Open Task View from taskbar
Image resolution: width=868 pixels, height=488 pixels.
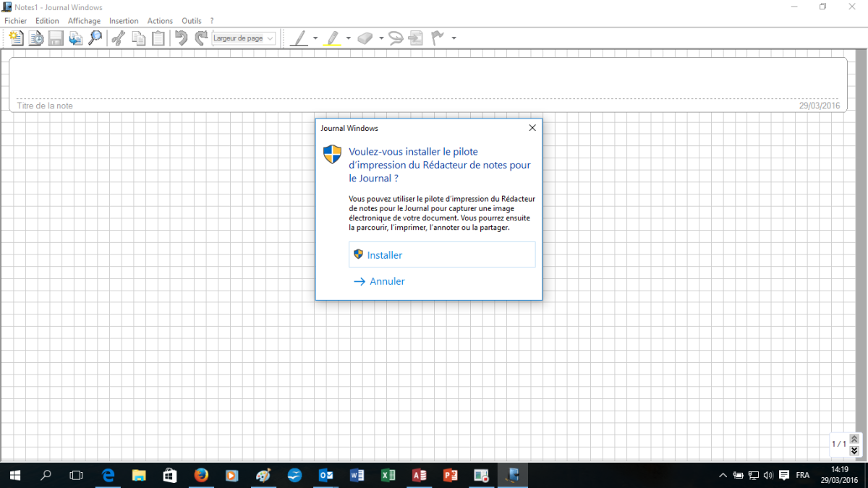[x=76, y=475]
